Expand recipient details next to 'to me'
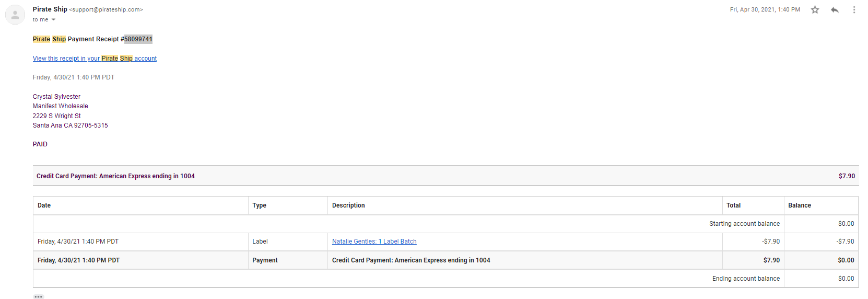 pyautogui.click(x=53, y=20)
